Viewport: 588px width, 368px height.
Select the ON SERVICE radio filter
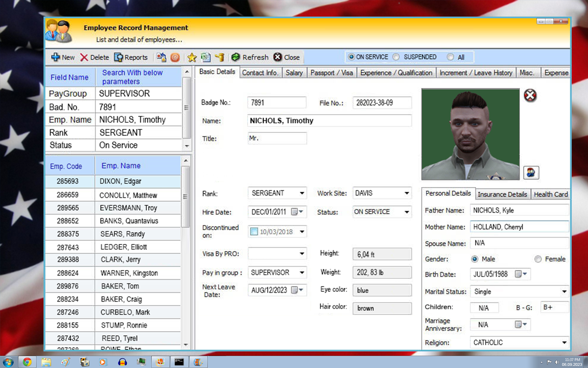click(352, 57)
